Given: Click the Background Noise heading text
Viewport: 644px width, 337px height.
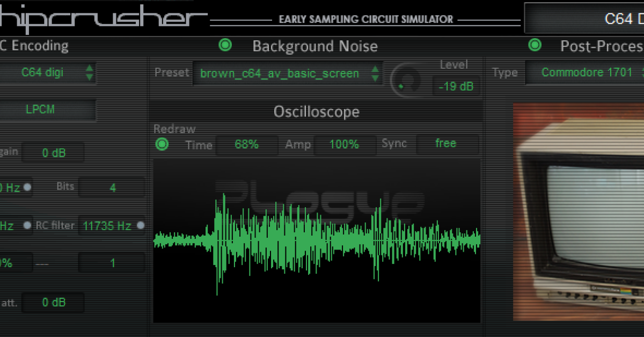Looking at the screenshot, I should [315, 46].
